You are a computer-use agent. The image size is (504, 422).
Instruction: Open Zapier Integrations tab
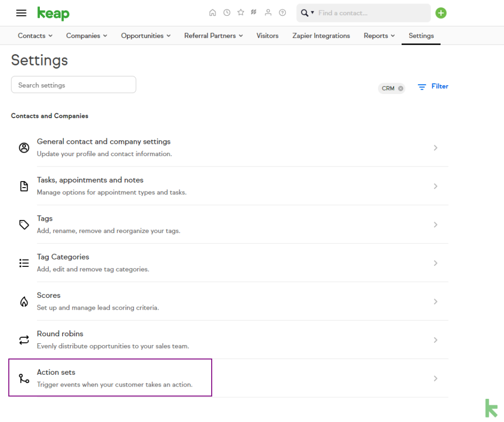click(321, 36)
